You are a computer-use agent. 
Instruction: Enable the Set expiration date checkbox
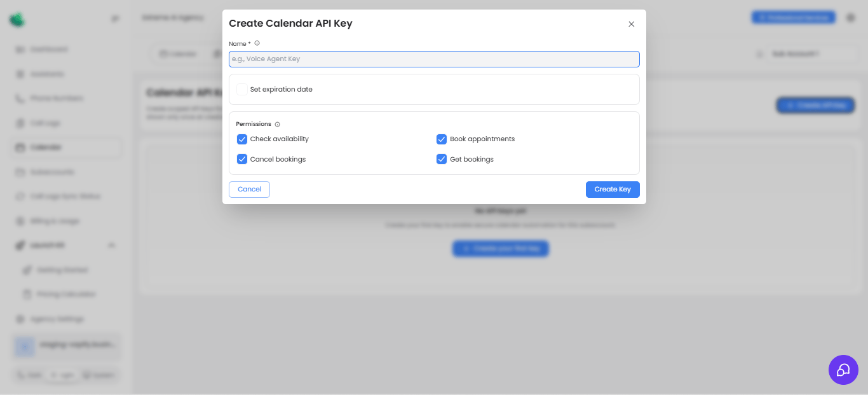242,90
